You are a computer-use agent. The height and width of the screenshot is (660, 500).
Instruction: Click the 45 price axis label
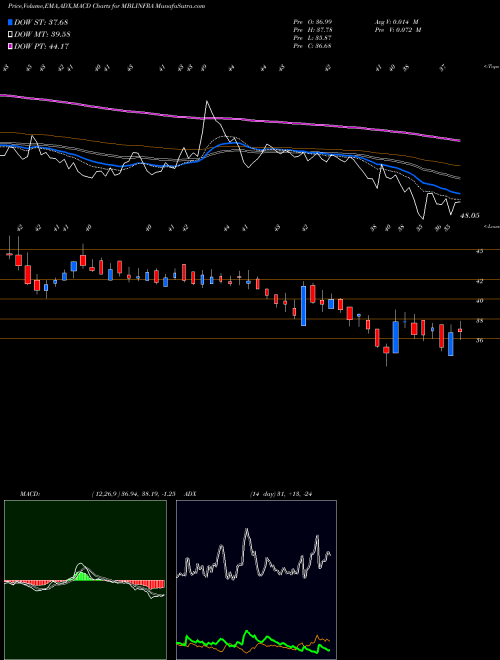pos(479,251)
